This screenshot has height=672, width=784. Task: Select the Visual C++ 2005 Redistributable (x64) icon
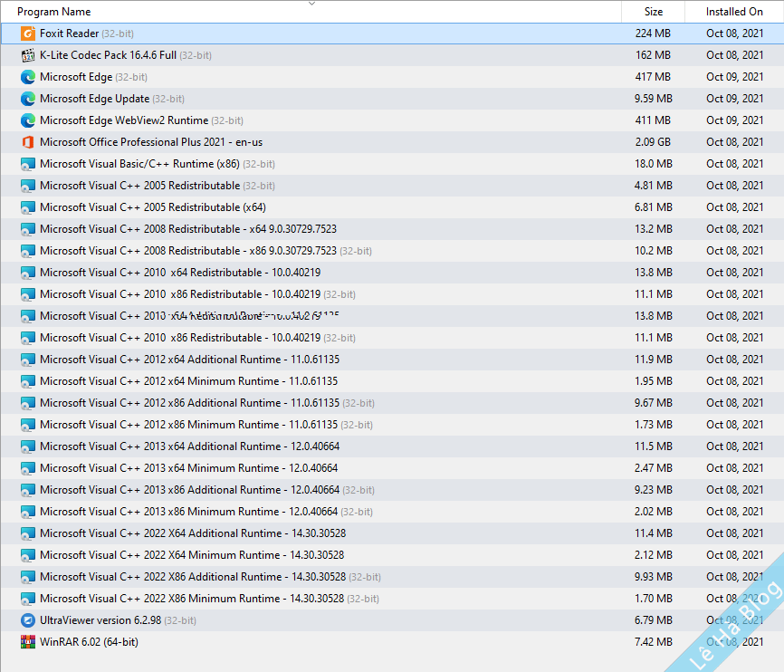(28, 207)
